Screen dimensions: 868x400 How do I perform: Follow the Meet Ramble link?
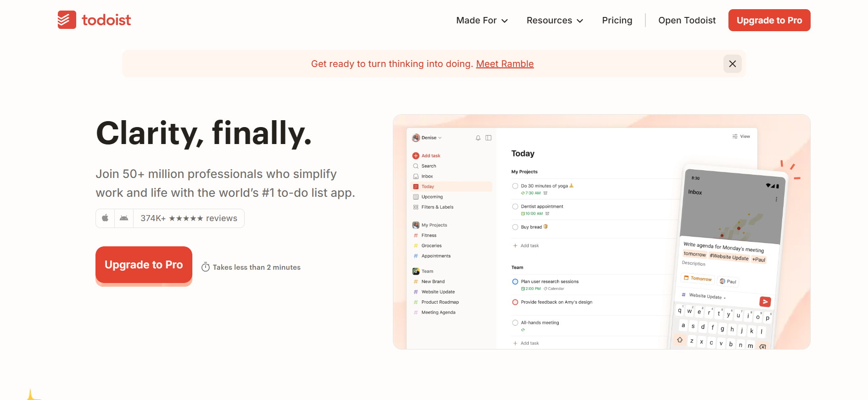(x=505, y=64)
